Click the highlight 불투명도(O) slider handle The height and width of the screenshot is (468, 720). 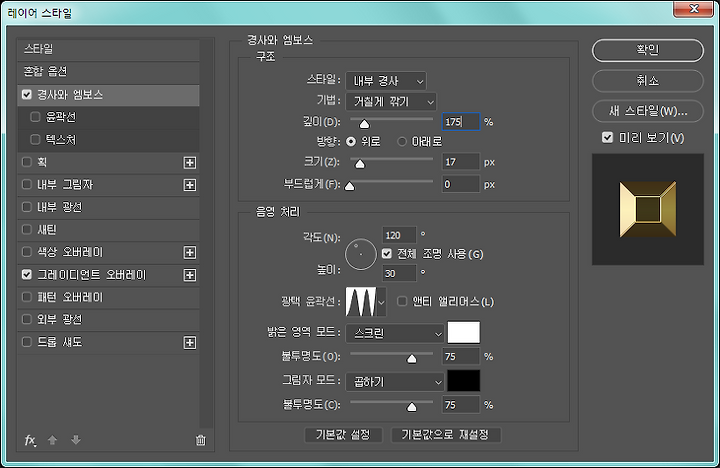click(412, 359)
